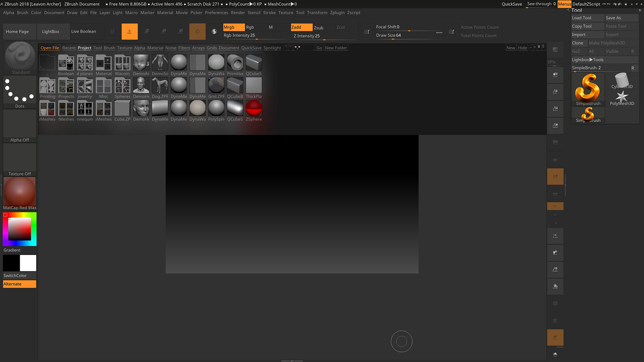Collapse the Tool palette header
The width and height of the screenshot is (644, 362).
point(576,10)
